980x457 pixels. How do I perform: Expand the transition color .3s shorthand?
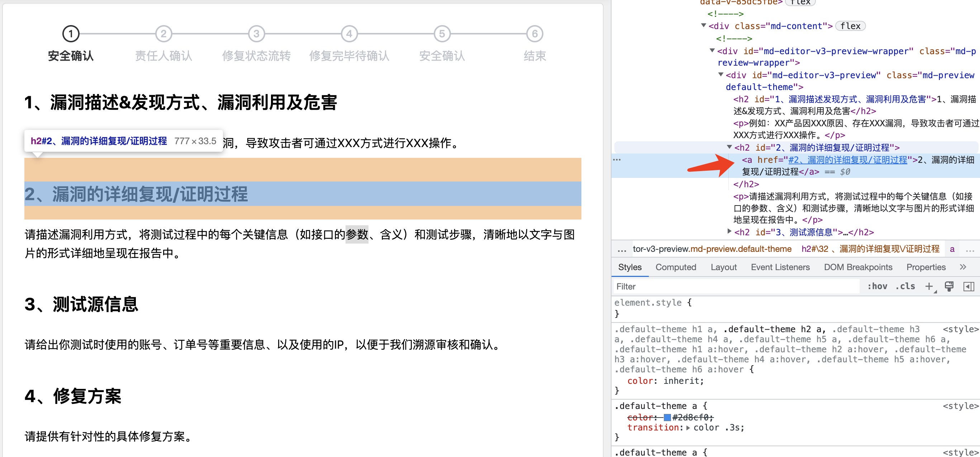click(688, 428)
